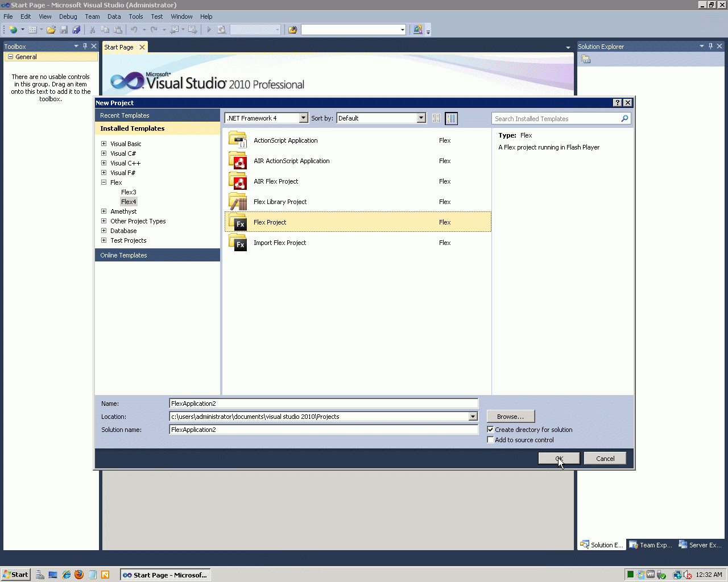728x582 pixels.
Task: Open the .NET Framework version dropdown
Action: 303,118
